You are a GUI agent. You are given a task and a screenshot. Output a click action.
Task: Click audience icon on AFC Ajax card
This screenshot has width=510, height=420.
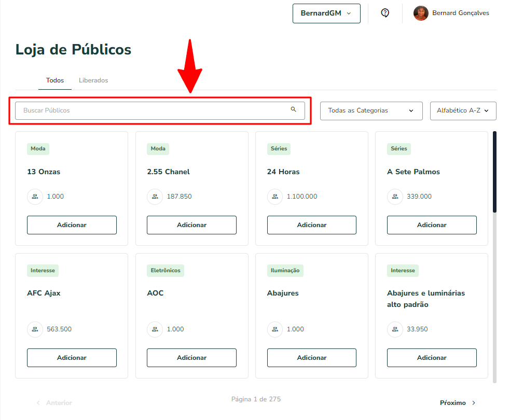(35, 329)
